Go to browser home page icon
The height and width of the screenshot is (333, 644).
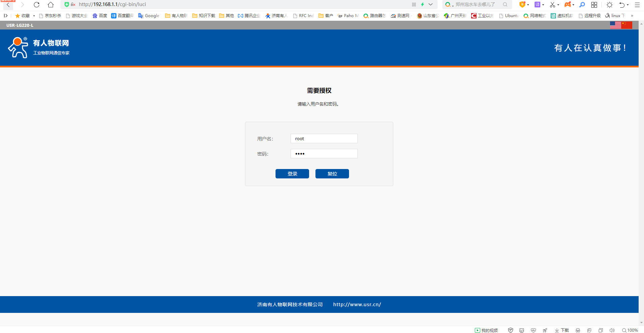pyautogui.click(x=50, y=5)
